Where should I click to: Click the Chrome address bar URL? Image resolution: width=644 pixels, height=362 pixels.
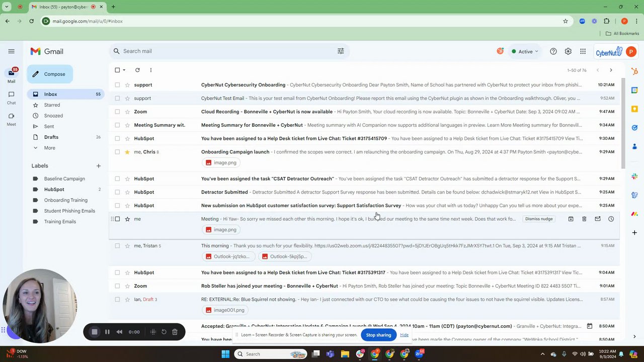click(x=88, y=21)
